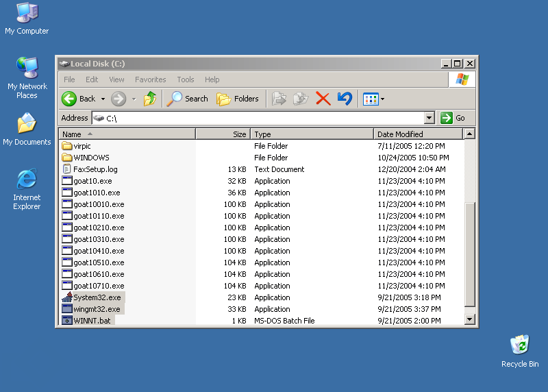
Task: Click the Copy To toolbar icon
Action: (x=301, y=99)
